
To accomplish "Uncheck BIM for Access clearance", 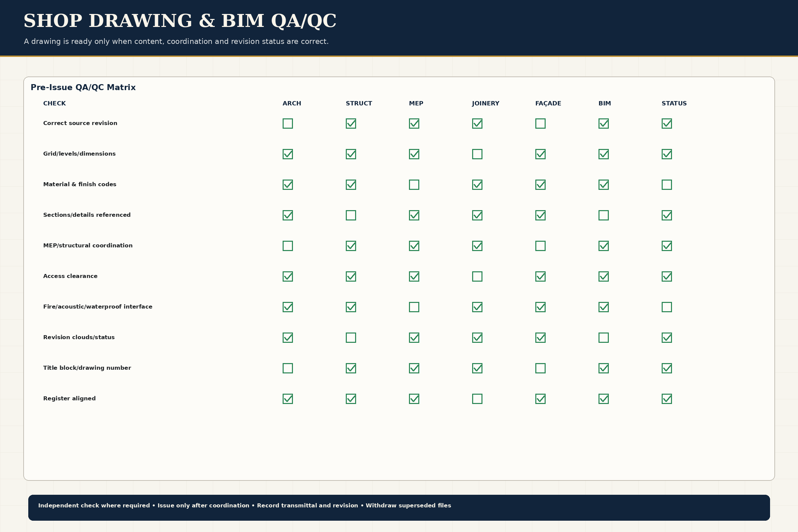I will coord(603,277).
